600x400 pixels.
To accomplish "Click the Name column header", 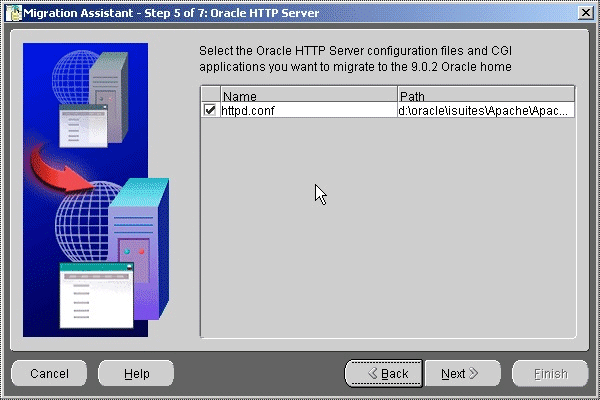I will (x=309, y=95).
